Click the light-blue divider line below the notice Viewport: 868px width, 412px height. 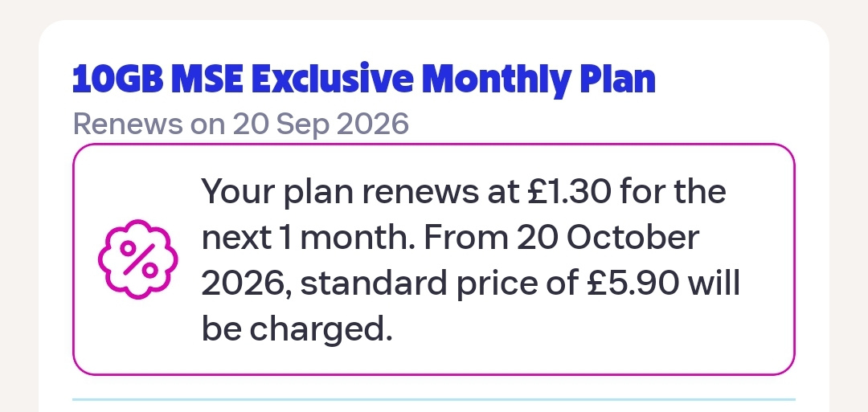point(434,398)
